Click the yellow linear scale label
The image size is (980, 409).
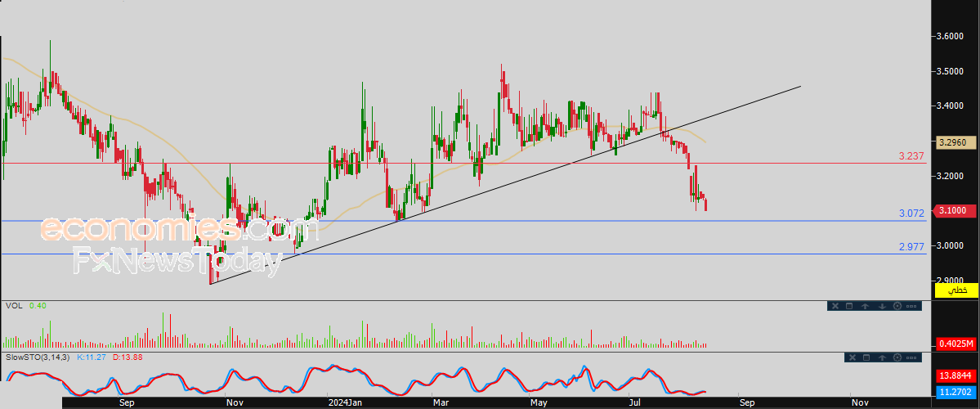(x=955, y=290)
